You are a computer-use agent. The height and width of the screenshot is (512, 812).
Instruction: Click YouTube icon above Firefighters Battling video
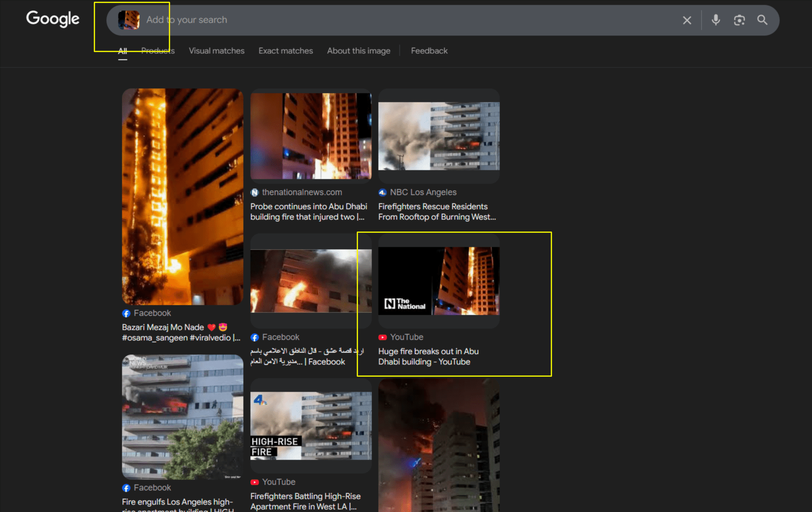[254, 482]
